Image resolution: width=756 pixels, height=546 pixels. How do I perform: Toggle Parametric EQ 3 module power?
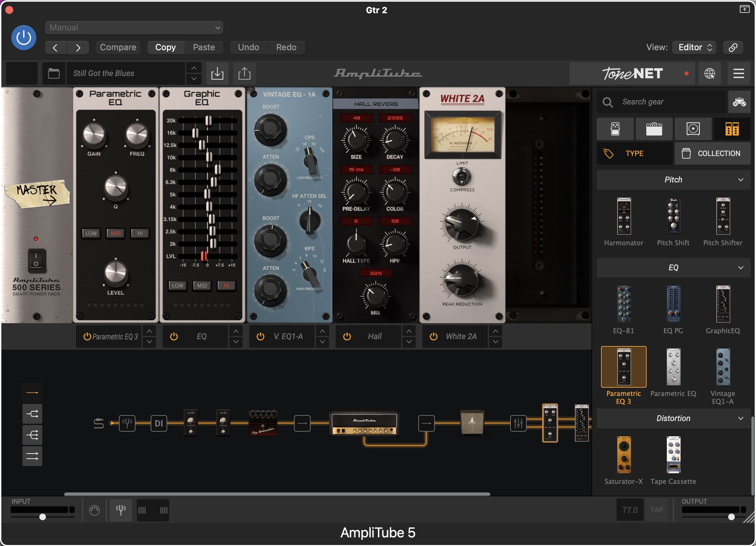pyautogui.click(x=87, y=337)
